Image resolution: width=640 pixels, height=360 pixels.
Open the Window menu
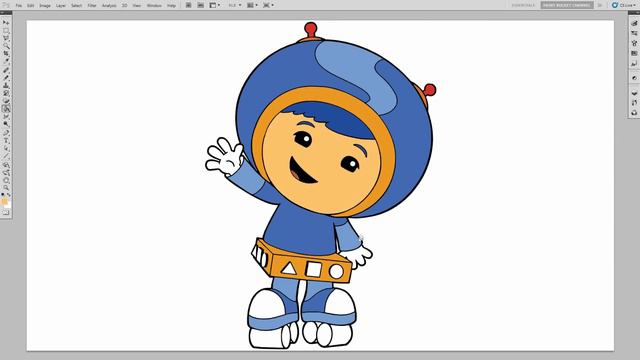(154, 5)
